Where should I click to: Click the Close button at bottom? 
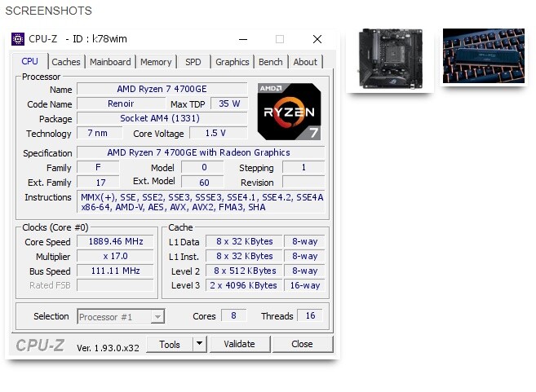pos(302,344)
